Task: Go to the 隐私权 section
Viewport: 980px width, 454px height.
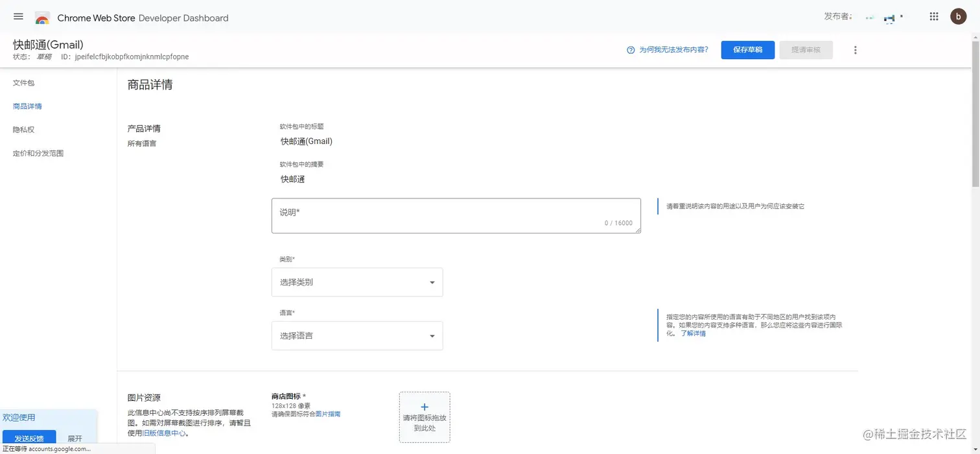Action: click(24, 130)
